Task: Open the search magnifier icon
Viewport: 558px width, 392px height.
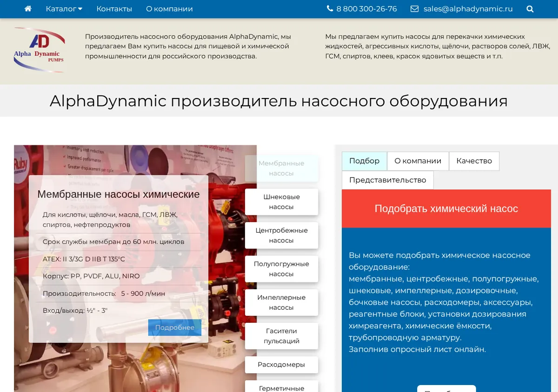Action: click(x=530, y=9)
